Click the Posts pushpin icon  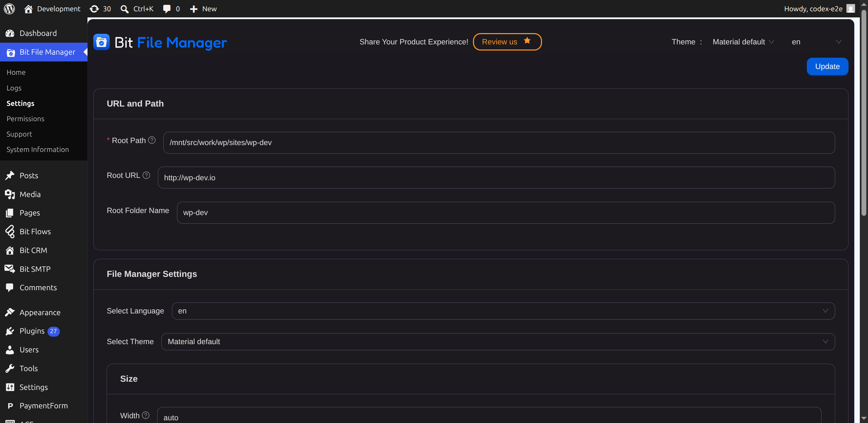[x=10, y=175]
